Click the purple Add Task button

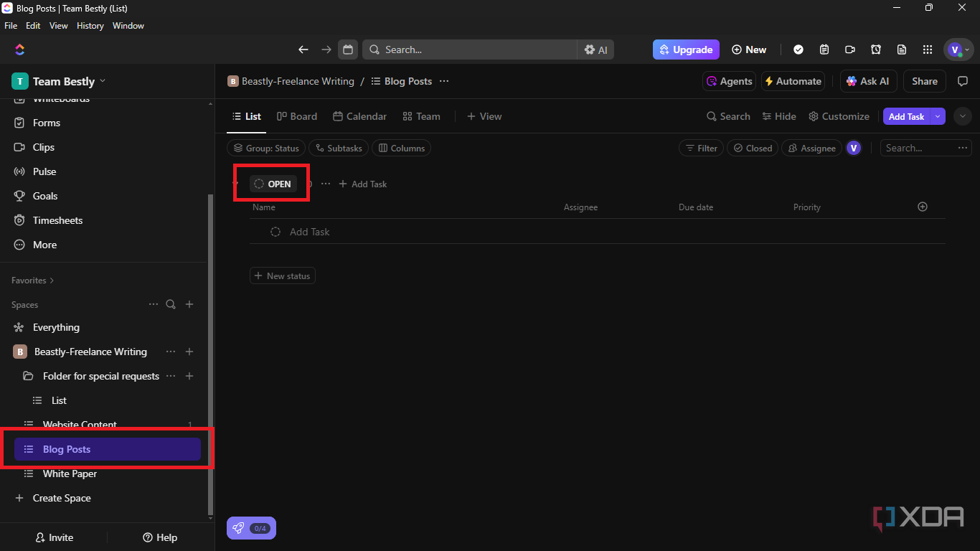pos(907,116)
